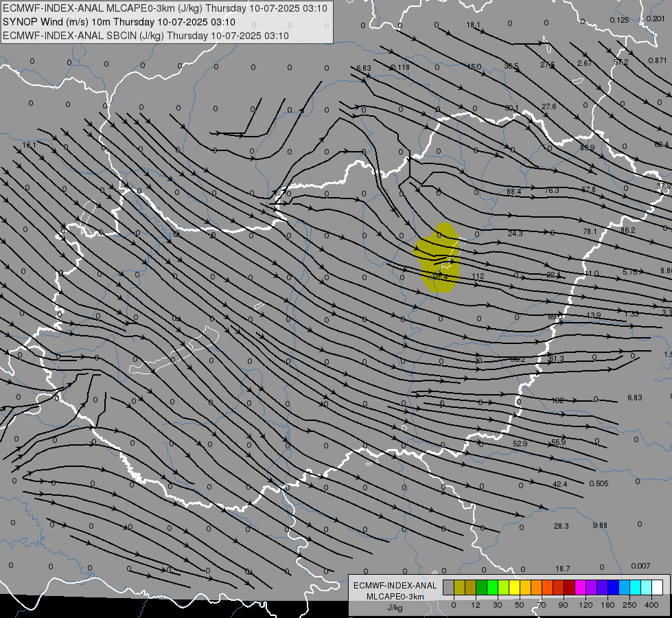
Task: Select the map value '76.3'
Action: [552, 190]
